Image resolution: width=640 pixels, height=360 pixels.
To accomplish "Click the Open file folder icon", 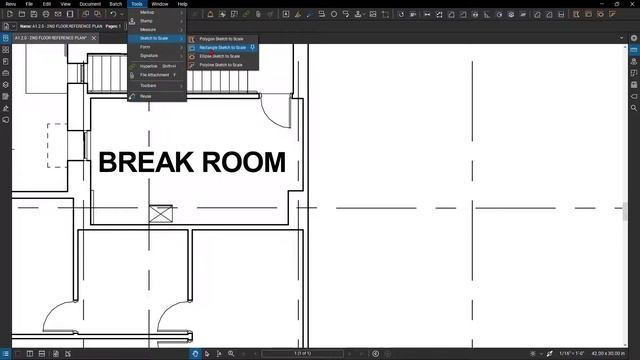I will (x=22, y=14).
